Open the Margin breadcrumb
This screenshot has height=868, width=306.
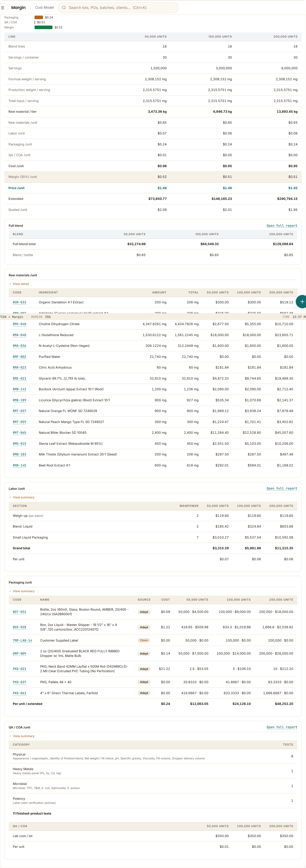pyautogui.click(x=18, y=7)
